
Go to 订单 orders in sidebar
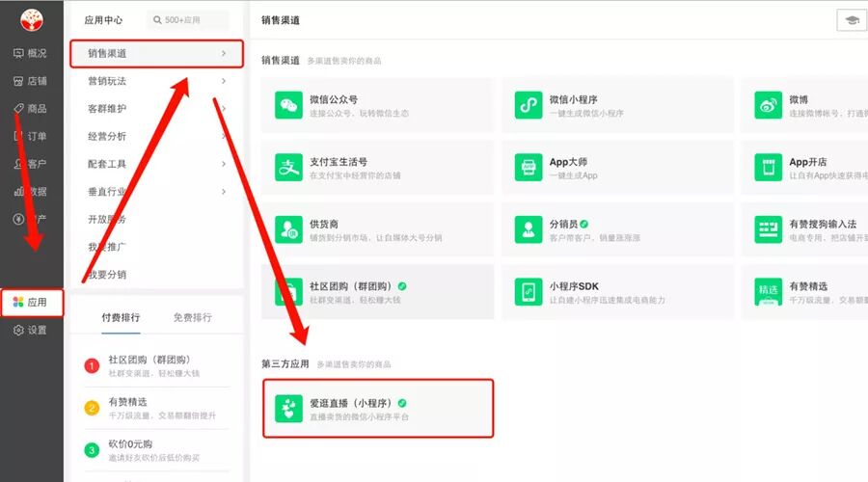(x=31, y=136)
